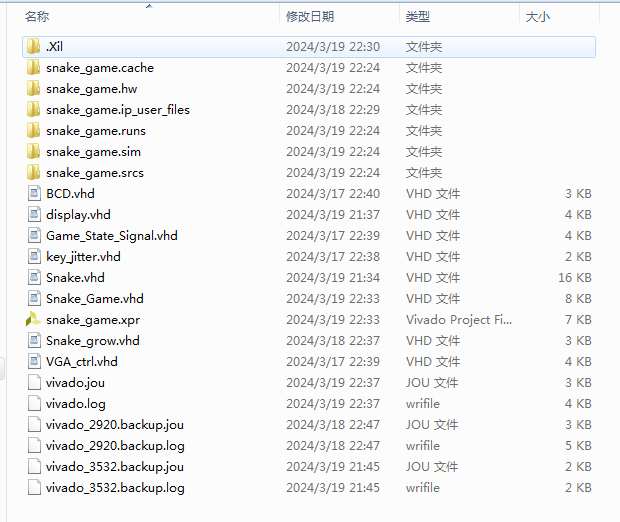Select the .Xil folder icon
The height and width of the screenshot is (522, 620).
point(34,47)
